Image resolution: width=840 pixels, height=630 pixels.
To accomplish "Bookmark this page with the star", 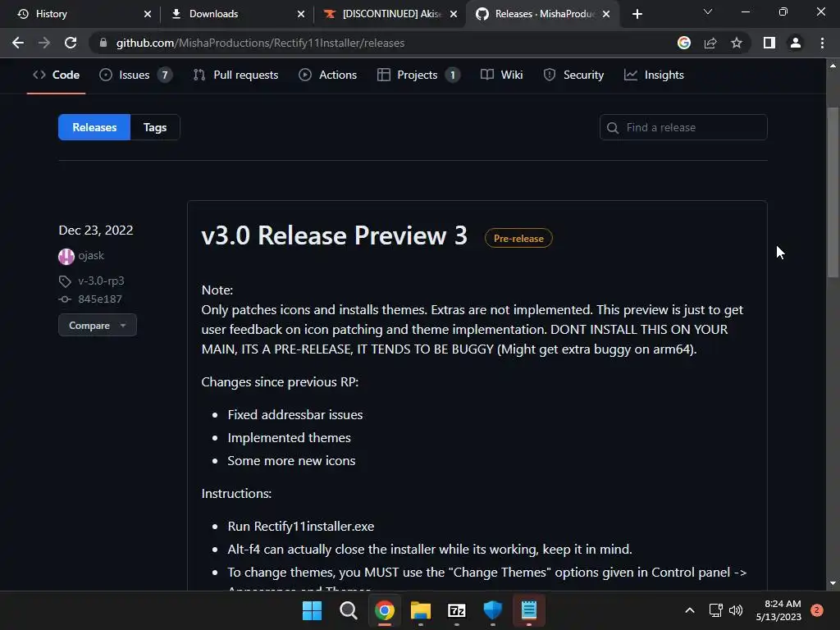I will 737,43.
